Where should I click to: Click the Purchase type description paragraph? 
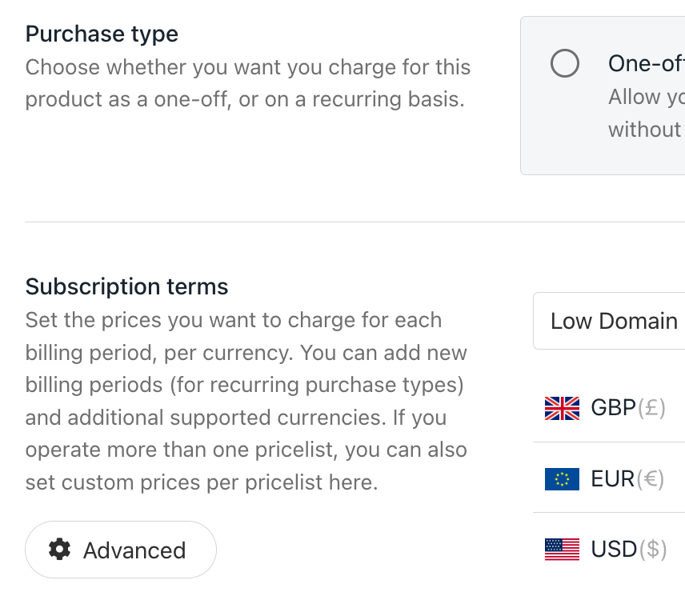click(247, 83)
